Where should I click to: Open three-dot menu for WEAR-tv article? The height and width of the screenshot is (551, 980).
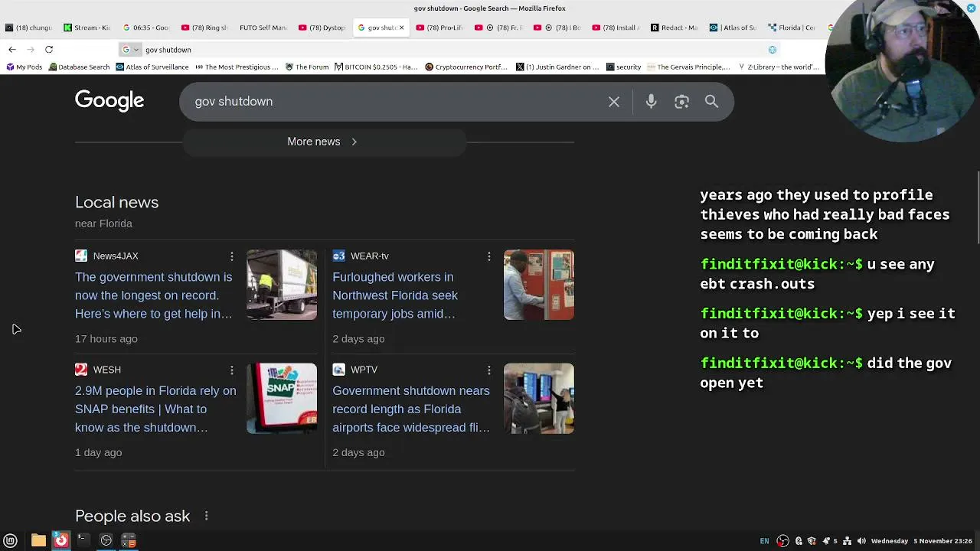click(488, 256)
